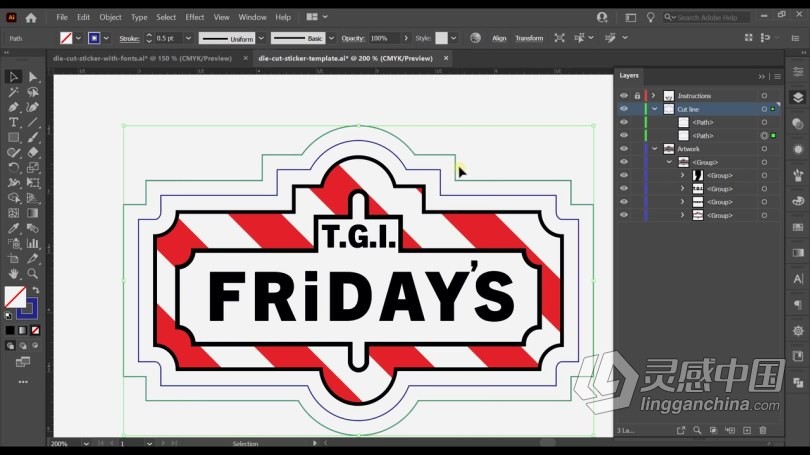810x455 pixels.
Task: Open the File menu
Action: [62, 17]
